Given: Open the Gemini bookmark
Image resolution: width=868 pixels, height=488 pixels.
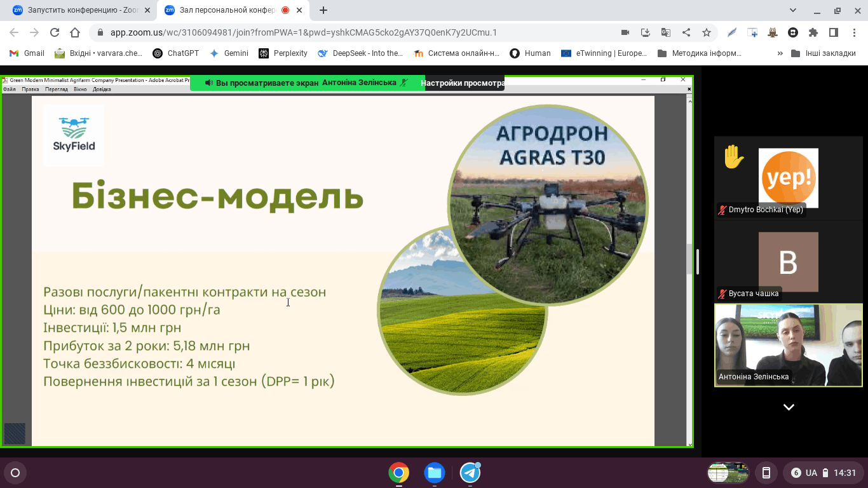Looking at the screenshot, I should pos(229,53).
